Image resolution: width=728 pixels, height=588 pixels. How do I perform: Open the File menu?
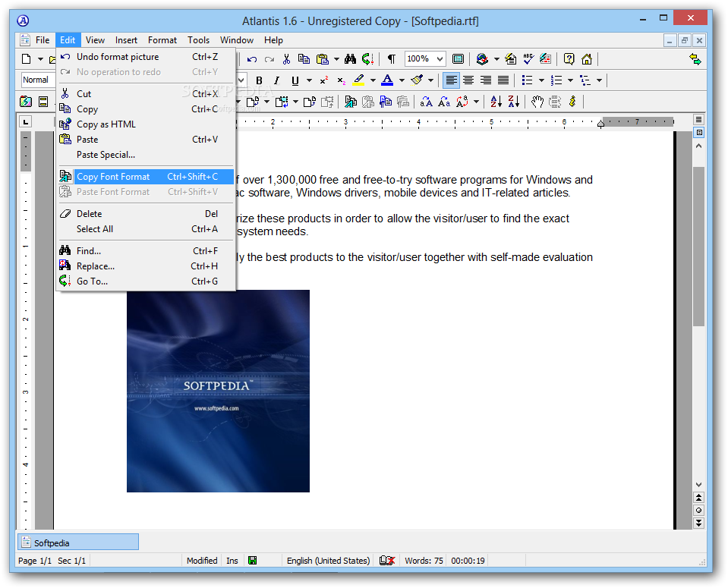(43, 40)
